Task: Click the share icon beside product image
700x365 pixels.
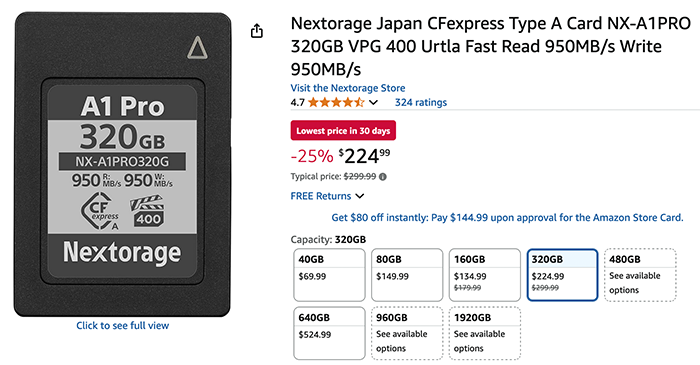Action: click(257, 31)
